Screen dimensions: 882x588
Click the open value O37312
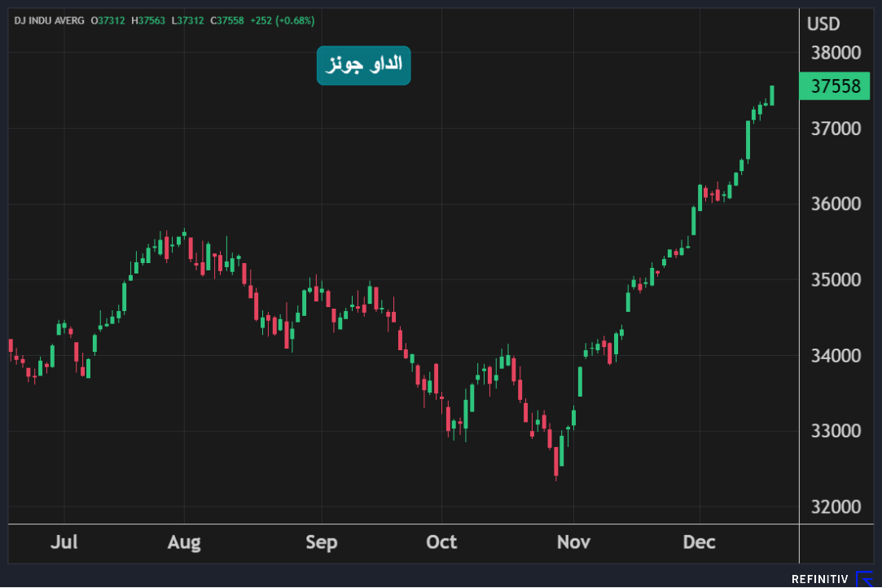(x=108, y=20)
